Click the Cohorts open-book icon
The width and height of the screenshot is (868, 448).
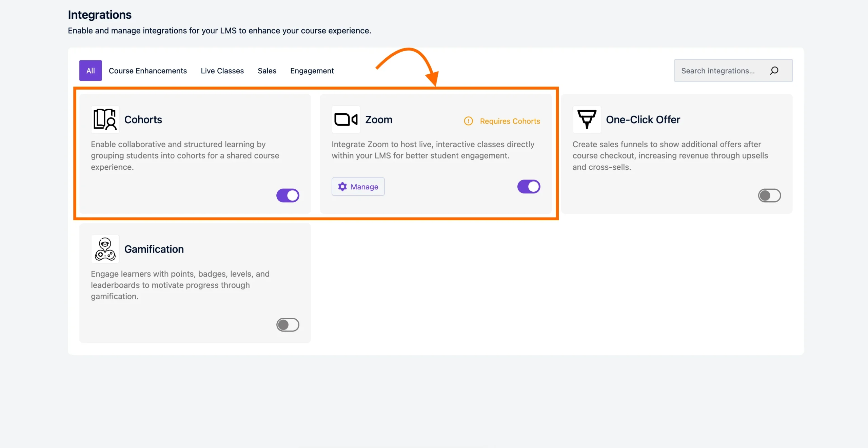click(x=105, y=119)
